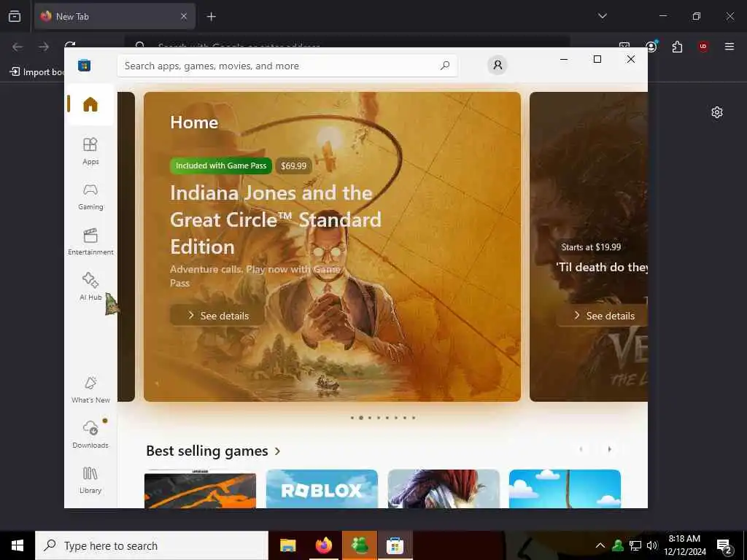Screen dimensions: 747x560
Task: Open the Windows Start menu
Action: (18, 545)
